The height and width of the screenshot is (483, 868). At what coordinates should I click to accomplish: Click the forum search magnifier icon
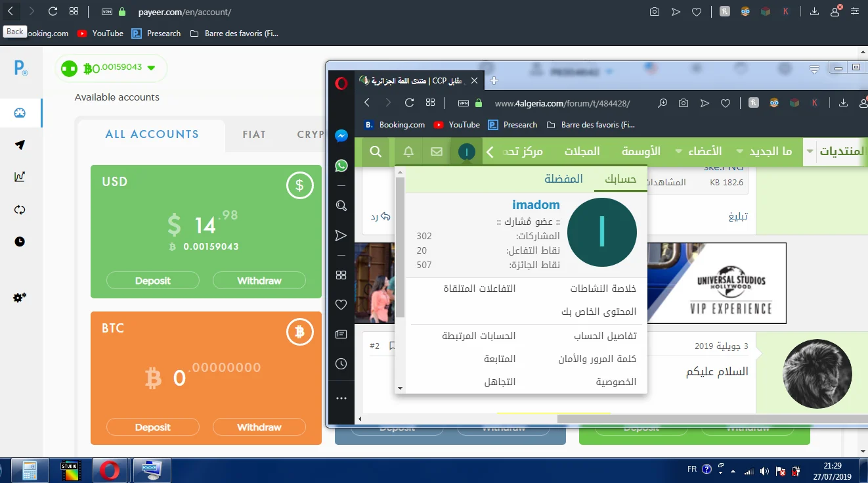click(x=376, y=152)
